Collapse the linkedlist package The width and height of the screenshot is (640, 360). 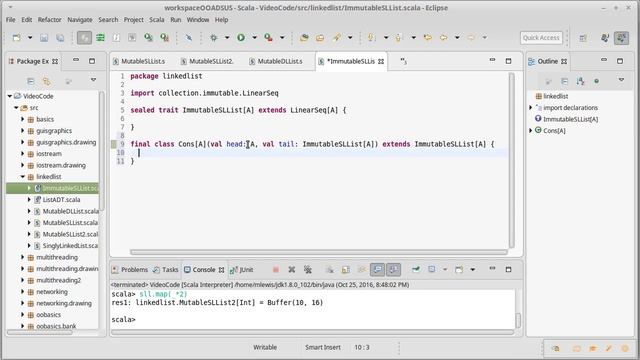click(22, 177)
